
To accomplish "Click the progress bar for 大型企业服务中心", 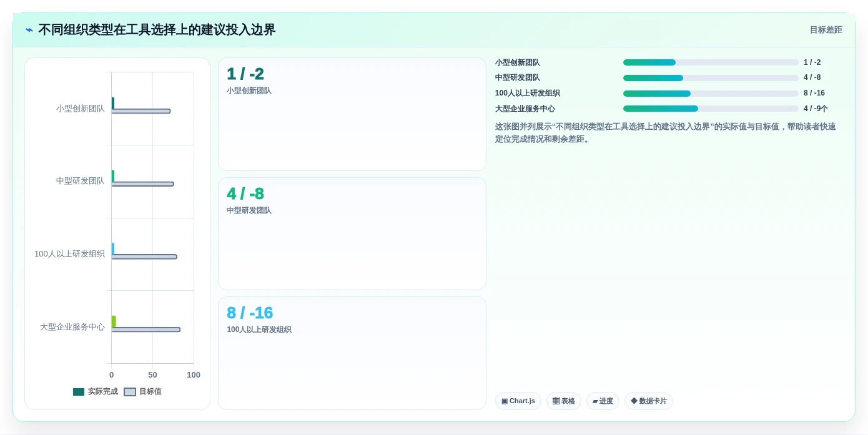I will pos(711,109).
